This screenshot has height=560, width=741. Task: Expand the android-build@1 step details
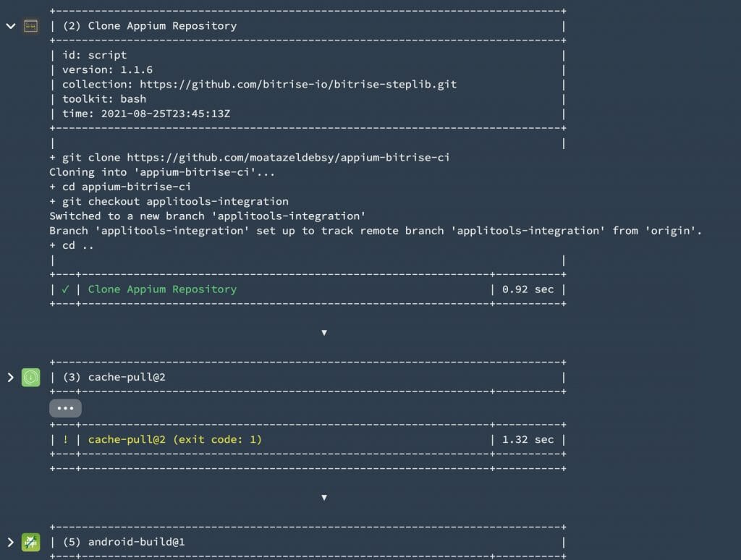point(10,541)
